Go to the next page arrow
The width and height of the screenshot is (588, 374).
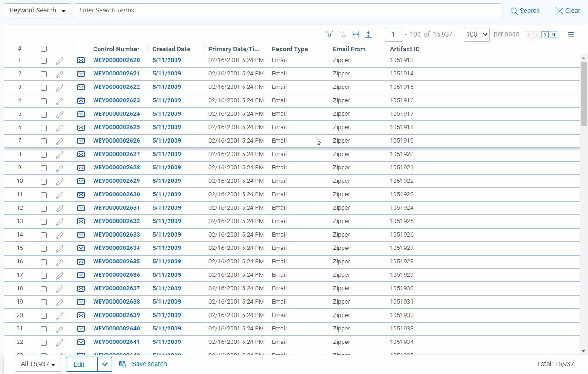545,35
